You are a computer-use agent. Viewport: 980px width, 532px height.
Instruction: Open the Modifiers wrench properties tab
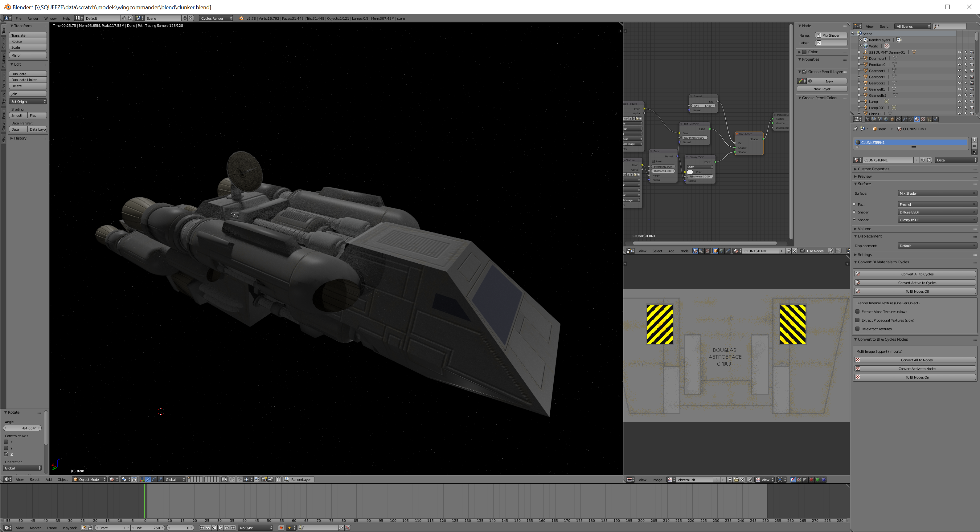[905, 120]
